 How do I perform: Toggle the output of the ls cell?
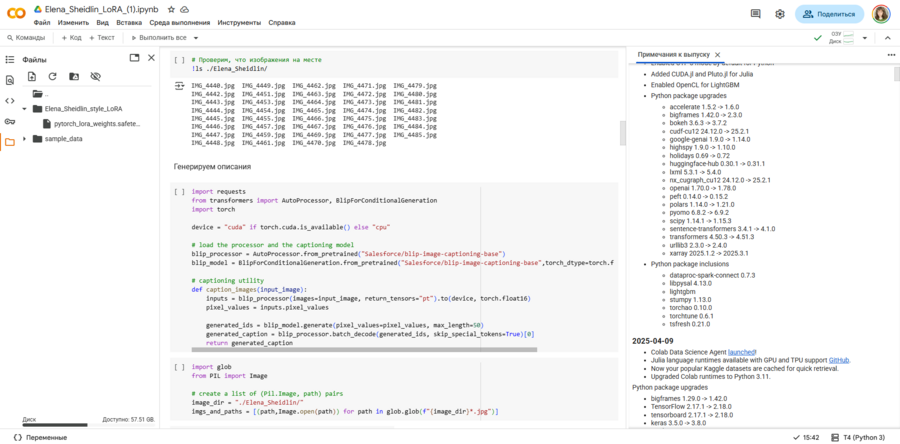[x=180, y=87]
